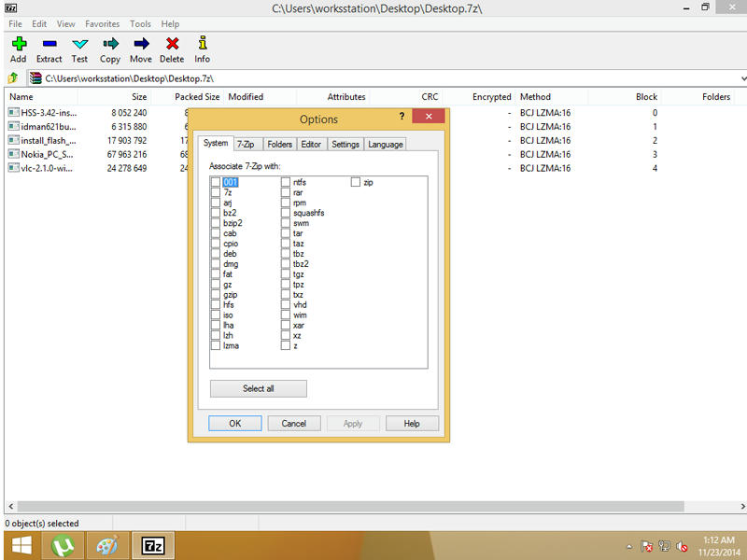Select the idman621bu file icon
The width and height of the screenshot is (747, 560).
[13, 127]
